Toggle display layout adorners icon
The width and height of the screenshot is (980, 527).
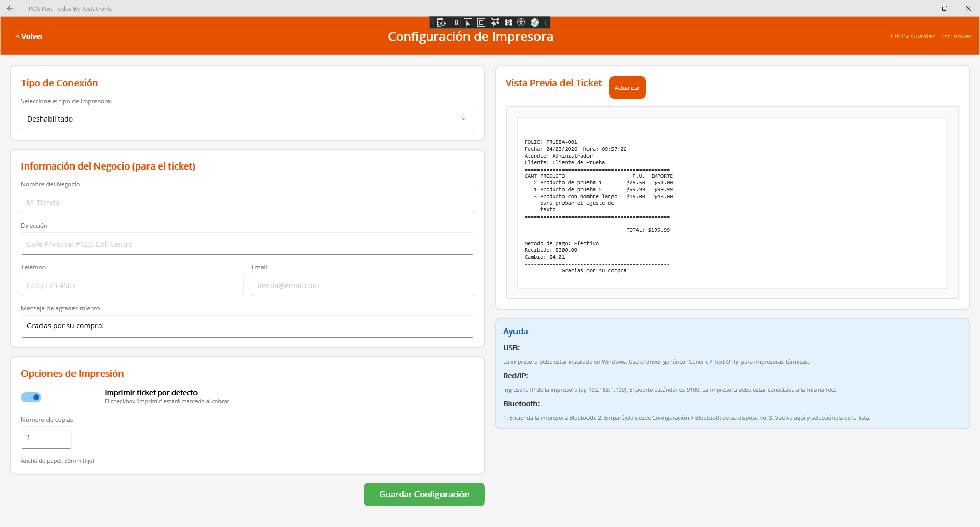click(x=481, y=22)
